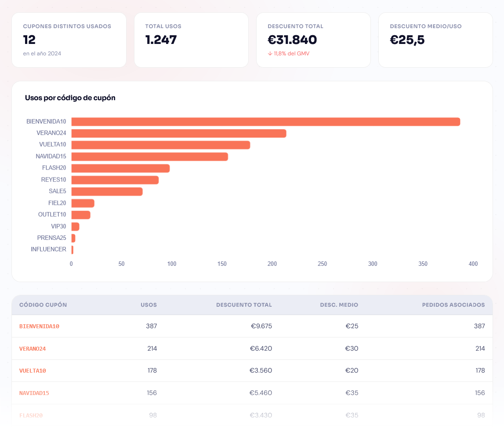Sort by Desc. Medio column header
Screen dimensions: 504x435
[x=339, y=305]
